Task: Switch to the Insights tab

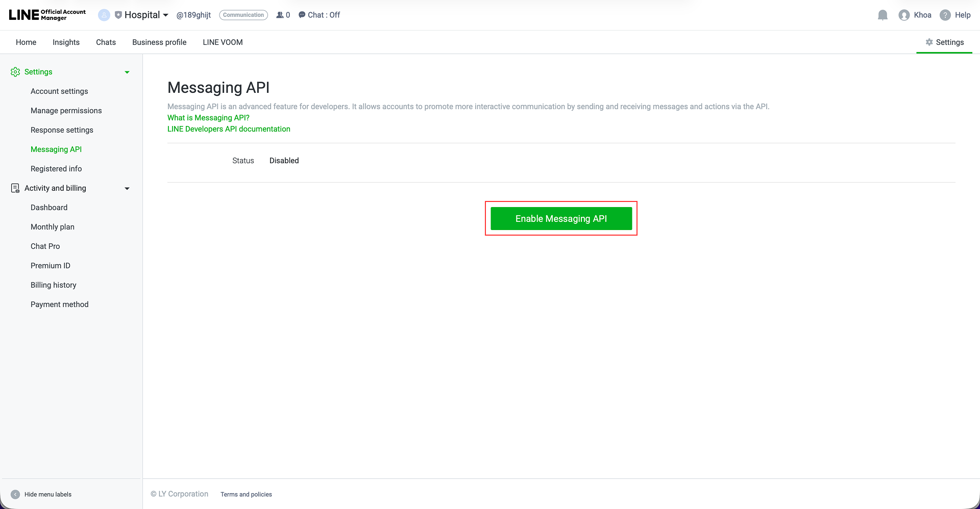Action: click(x=66, y=42)
